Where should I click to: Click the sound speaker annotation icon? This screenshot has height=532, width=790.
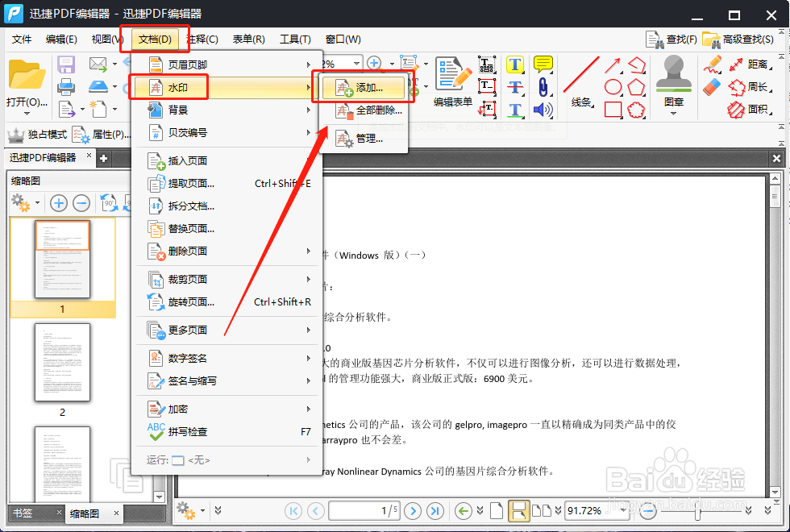(543, 110)
